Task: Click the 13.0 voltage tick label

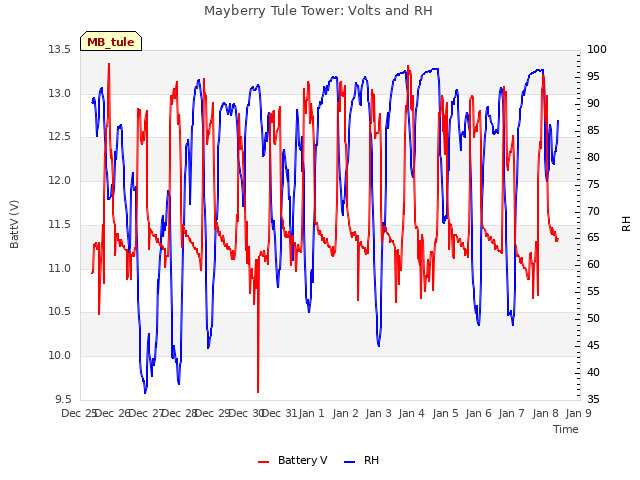Action: 60,93
